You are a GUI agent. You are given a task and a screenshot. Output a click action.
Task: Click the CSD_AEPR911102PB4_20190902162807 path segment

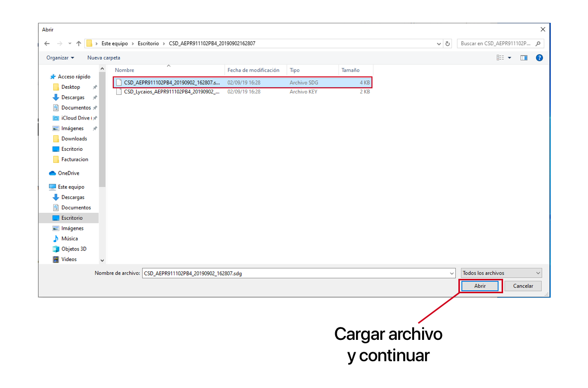pos(212,44)
